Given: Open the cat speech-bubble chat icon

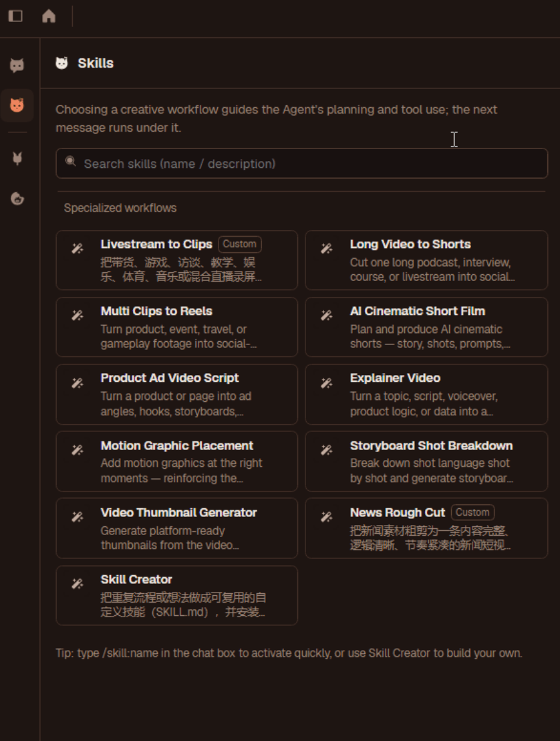Looking at the screenshot, I should [x=17, y=66].
